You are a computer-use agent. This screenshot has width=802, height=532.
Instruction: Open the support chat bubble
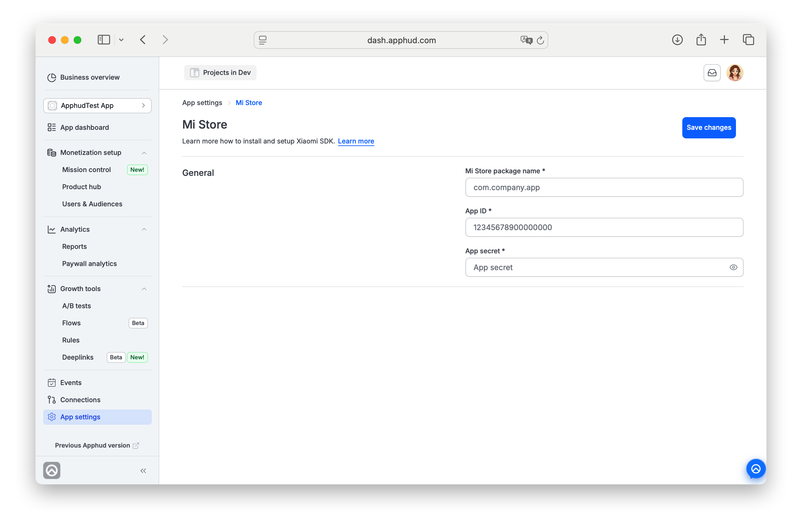[x=756, y=469]
